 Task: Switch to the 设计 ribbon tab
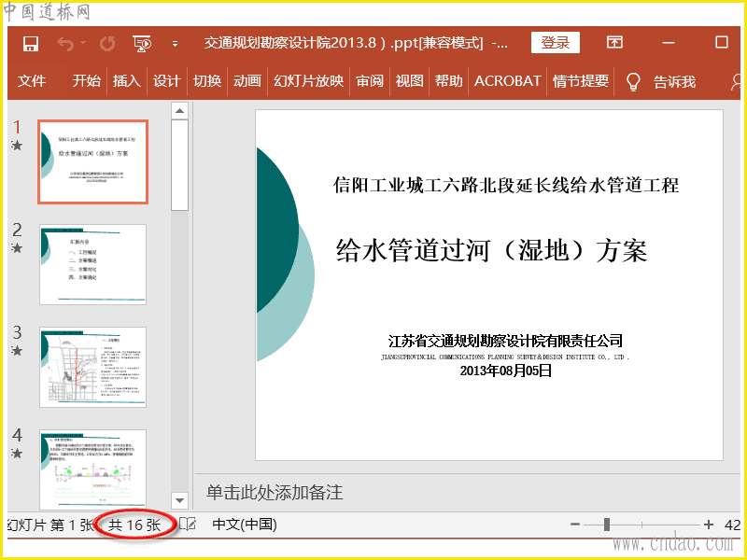tap(167, 81)
